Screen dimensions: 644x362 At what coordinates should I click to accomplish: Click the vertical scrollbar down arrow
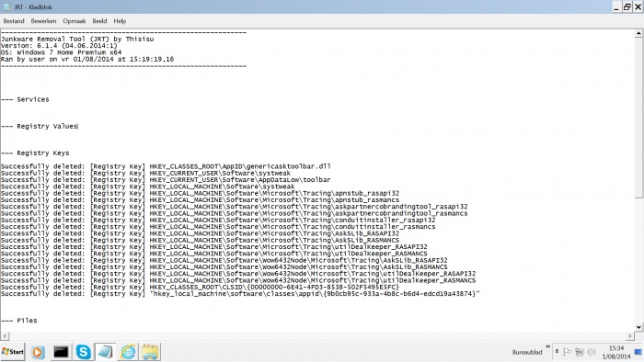[638, 327]
